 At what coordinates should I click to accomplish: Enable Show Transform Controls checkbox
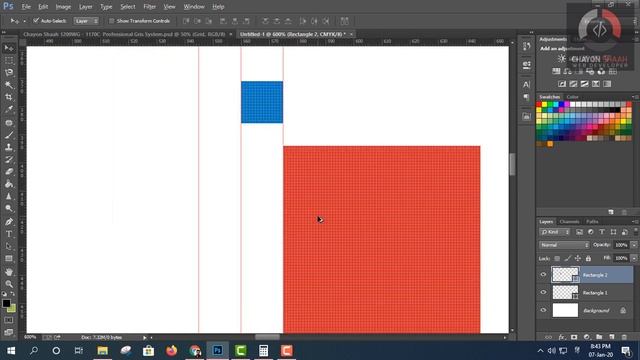click(111, 21)
